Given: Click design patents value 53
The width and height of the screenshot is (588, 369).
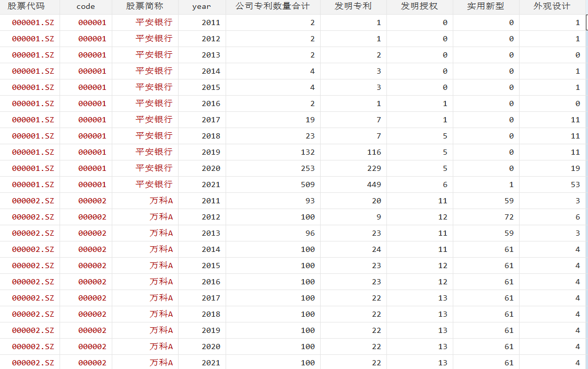Looking at the screenshot, I should click(x=575, y=184).
